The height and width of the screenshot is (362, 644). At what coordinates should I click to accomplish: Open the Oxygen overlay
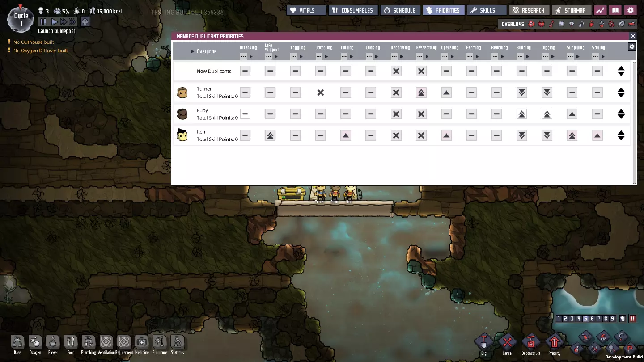click(531, 24)
